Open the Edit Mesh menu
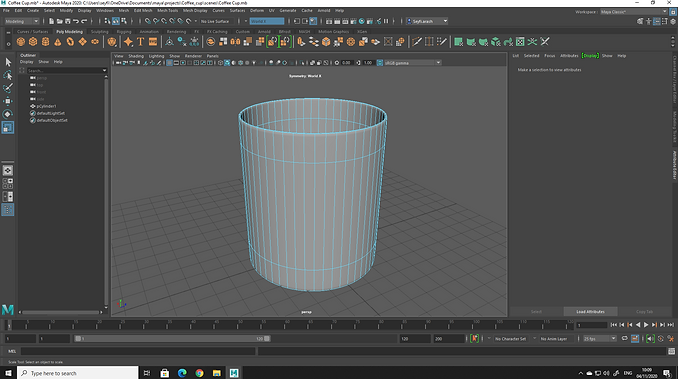This screenshot has height=379, width=678. [x=143, y=10]
